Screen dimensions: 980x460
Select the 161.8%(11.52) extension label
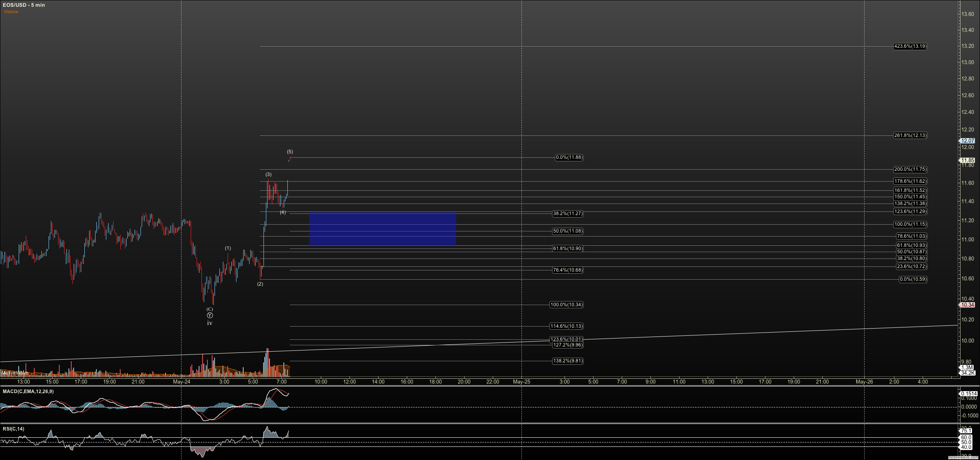pos(910,190)
